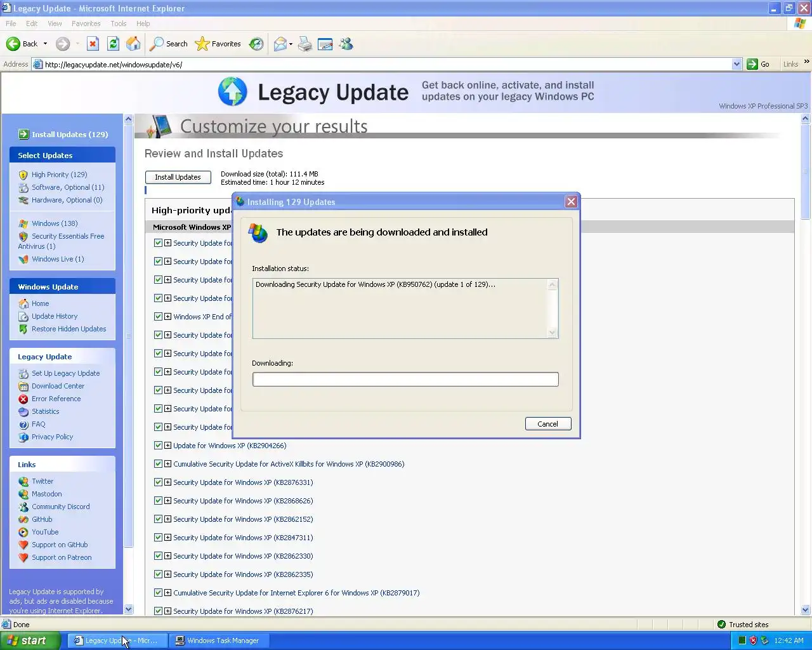The width and height of the screenshot is (812, 650).
Task: Expand details for Security Update KB2847311
Action: 167,538
